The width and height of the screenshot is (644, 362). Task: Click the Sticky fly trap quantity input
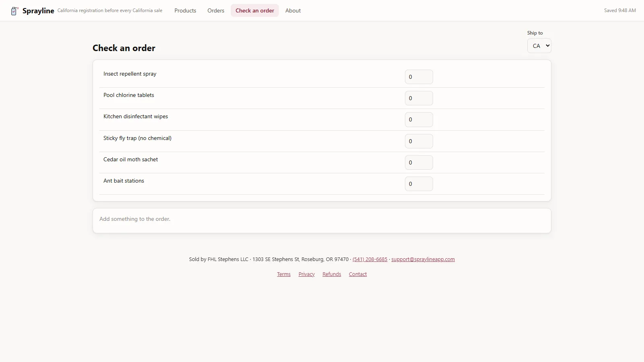(419, 141)
